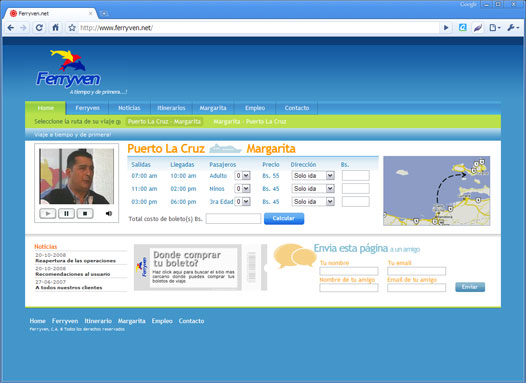Select Margarita - Puerto La Cruz route
This screenshot has height=383, width=526.
(x=250, y=121)
